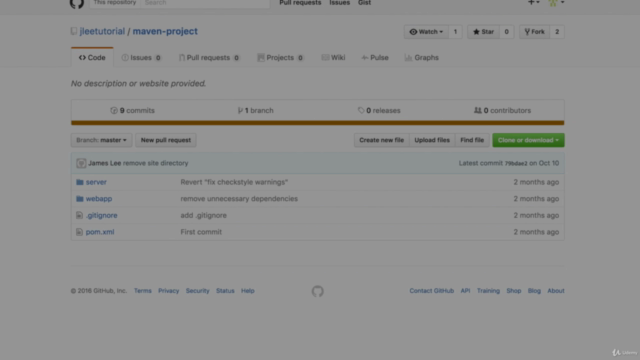View the 9 commits history
This screenshot has width=640, height=360.
(133, 111)
